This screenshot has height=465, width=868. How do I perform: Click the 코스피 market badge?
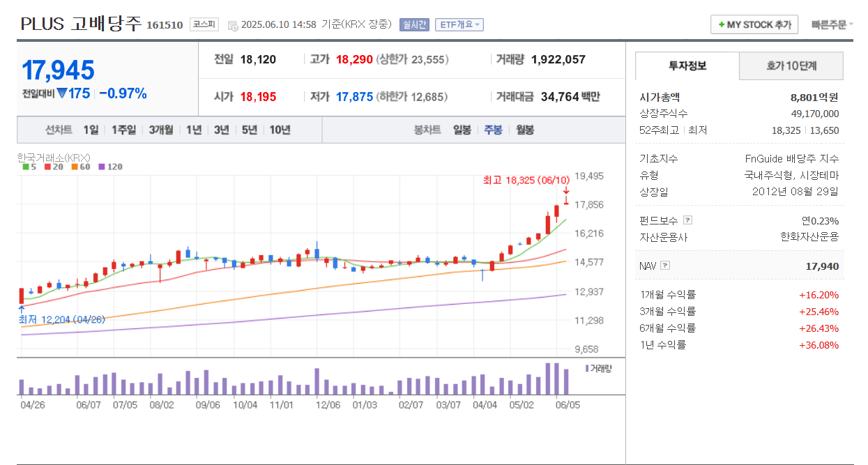point(203,23)
